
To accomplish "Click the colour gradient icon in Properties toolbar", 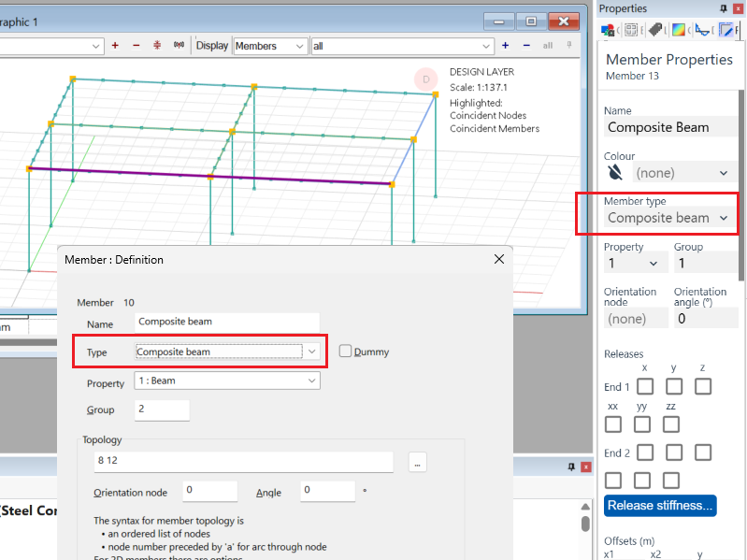I will point(679,30).
